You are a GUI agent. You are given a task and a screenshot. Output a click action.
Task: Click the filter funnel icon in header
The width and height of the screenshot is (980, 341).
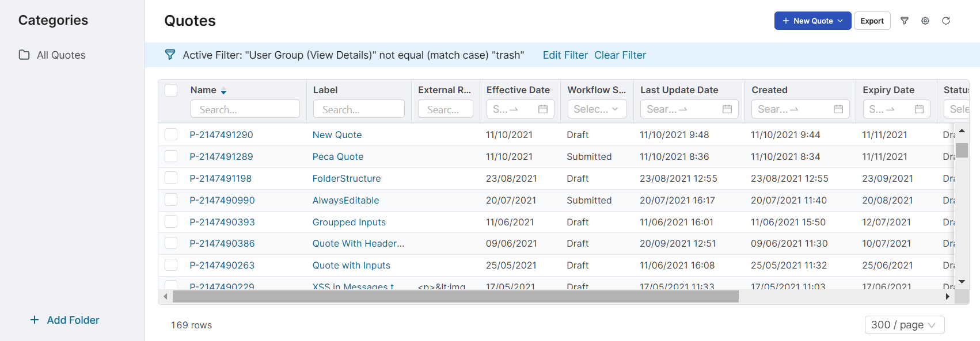coord(905,21)
